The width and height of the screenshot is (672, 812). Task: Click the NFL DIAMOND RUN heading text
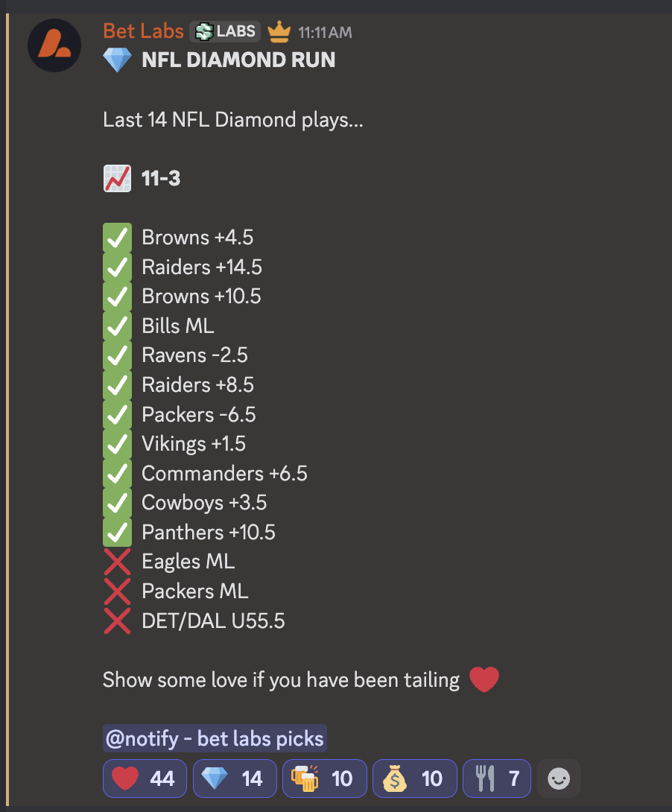point(238,60)
